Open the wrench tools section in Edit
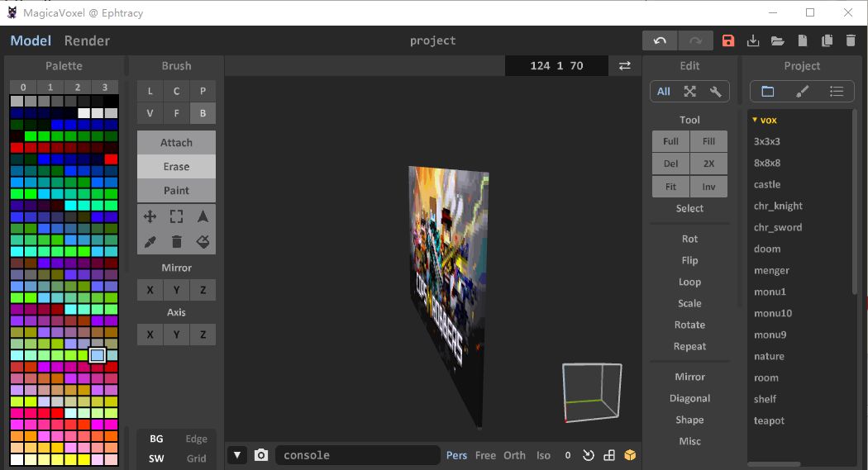The height and width of the screenshot is (470, 868). point(716,92)
